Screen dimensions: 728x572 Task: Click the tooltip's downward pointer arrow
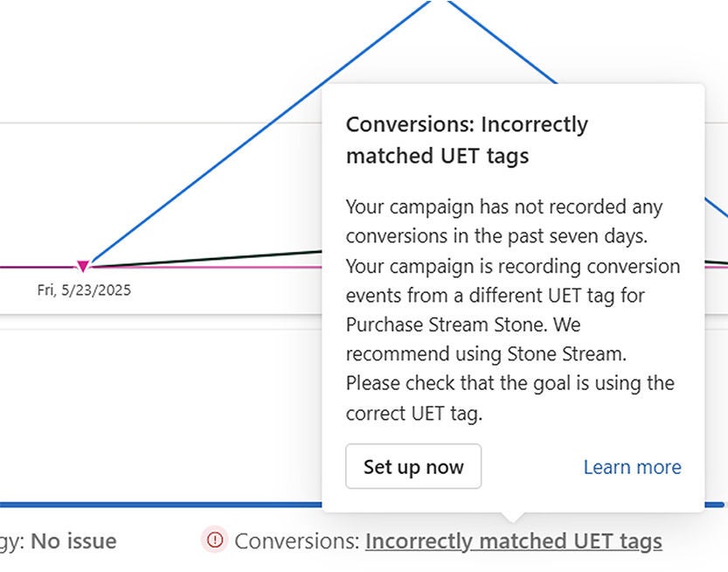point(513,517)
